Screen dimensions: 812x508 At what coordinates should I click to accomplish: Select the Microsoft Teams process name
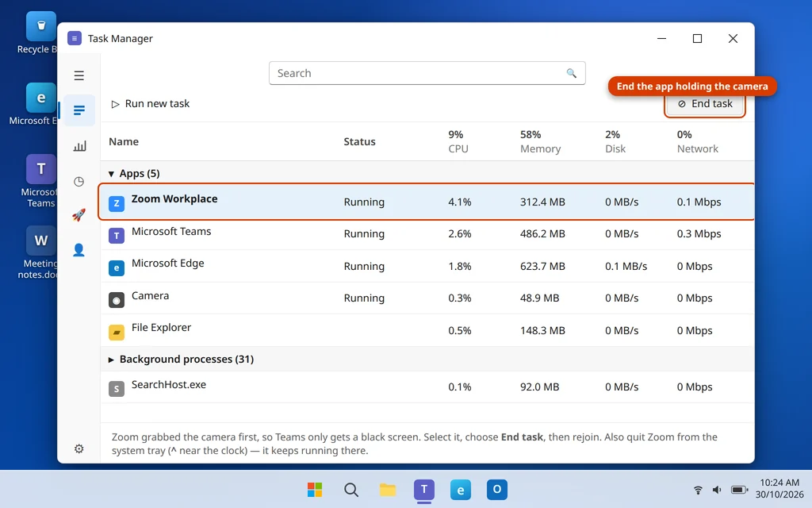tap(171, 231)
